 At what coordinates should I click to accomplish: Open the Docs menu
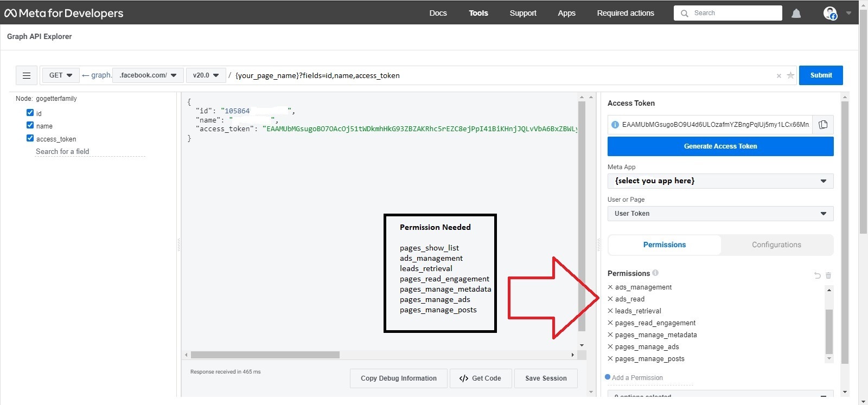pos(438,13)
